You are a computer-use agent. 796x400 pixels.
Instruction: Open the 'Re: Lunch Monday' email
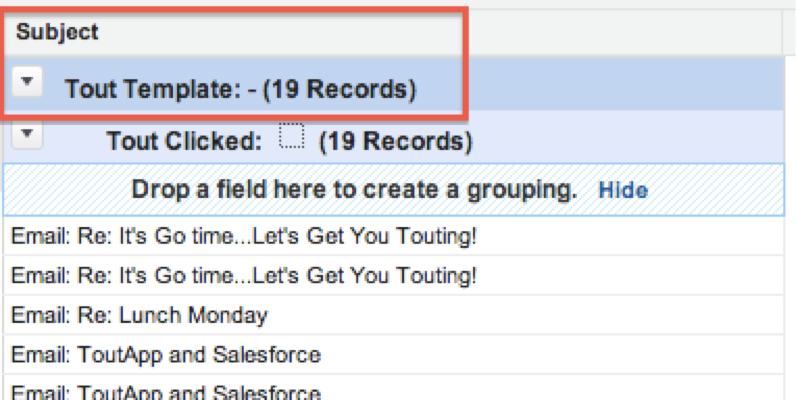(x=139, y=316)
